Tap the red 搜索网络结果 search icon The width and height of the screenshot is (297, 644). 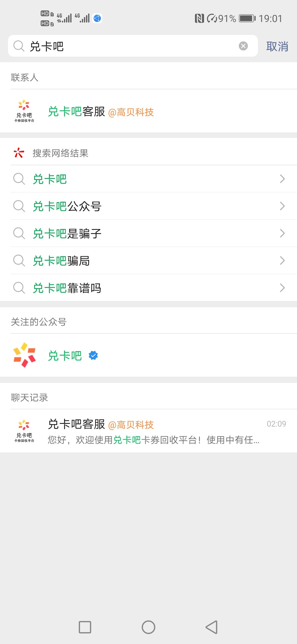coord(19,153)
